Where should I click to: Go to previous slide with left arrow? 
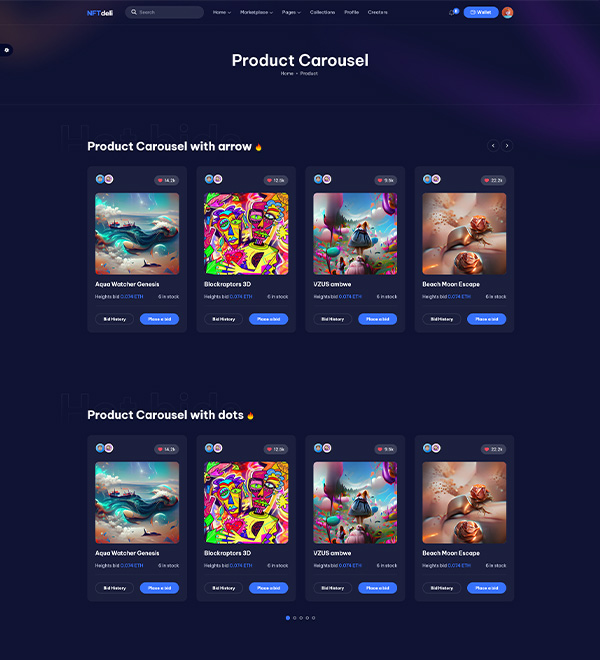click(493, 146)
